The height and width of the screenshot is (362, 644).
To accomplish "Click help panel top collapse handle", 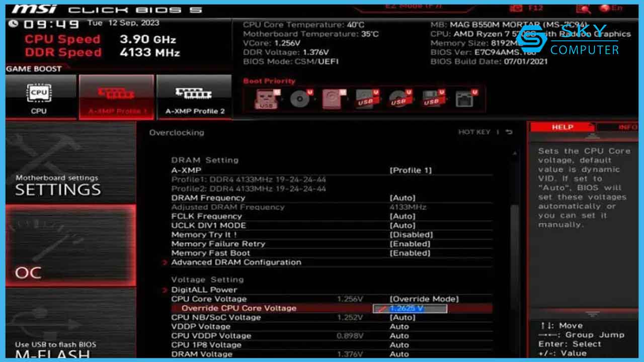I will click(x=592, y=137).
